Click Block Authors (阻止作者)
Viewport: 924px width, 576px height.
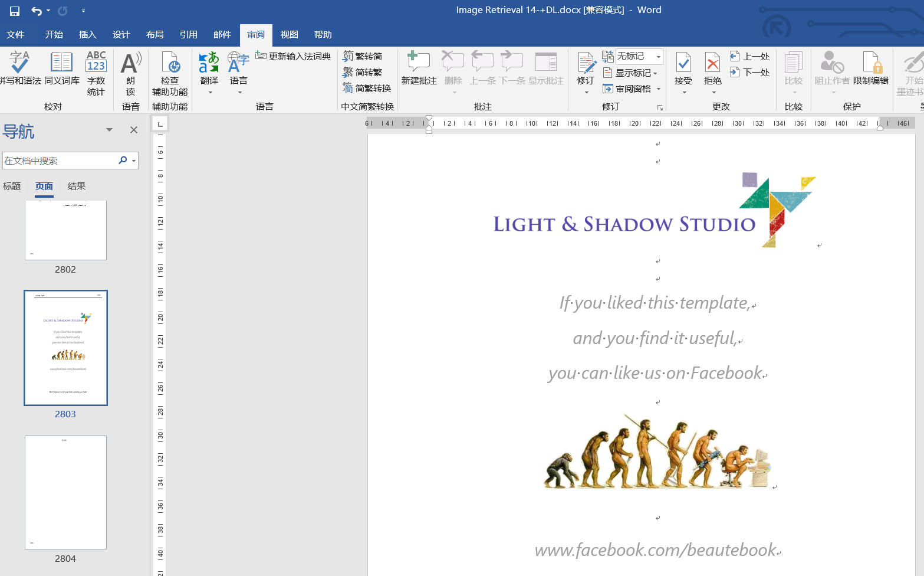click(832, 68)
